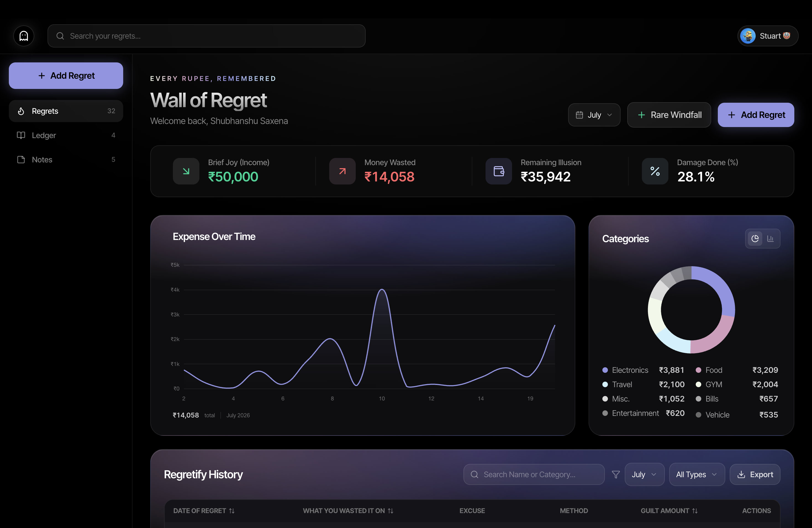The width and height of the screenshot is (812, 528).
Task: Click the Method column header
Action: pos(574,511)
